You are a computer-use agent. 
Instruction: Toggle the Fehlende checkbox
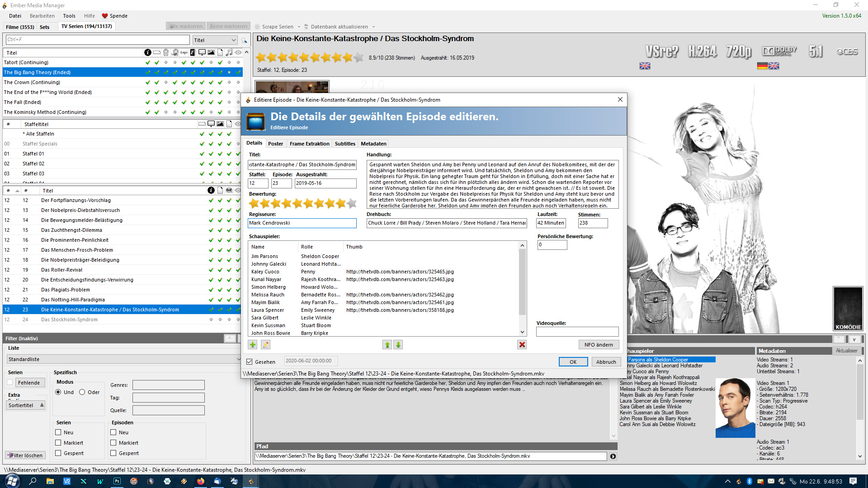[x=10, y=383]
